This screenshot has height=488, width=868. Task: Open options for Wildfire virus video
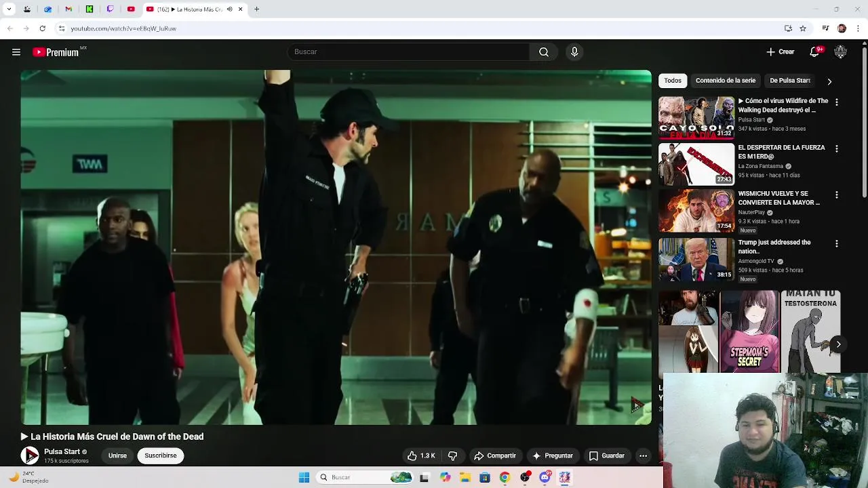pos(837,102)
